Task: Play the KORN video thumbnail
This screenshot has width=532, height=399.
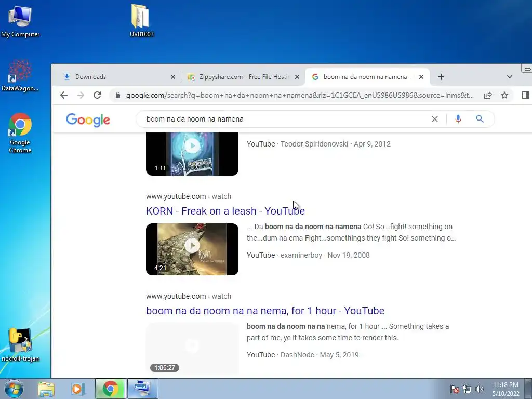Action: tap(192, 249)
